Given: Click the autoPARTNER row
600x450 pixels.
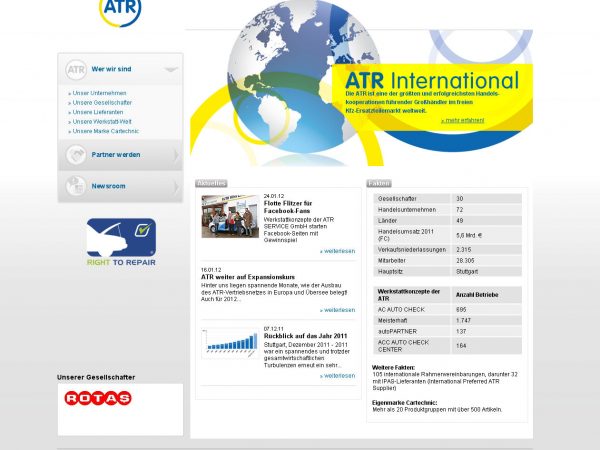Looking at the screenshot, I should click(447, 331).
